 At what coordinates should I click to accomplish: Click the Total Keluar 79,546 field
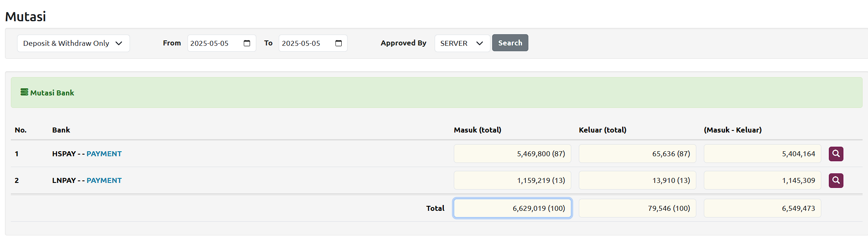tap(637, 208)
